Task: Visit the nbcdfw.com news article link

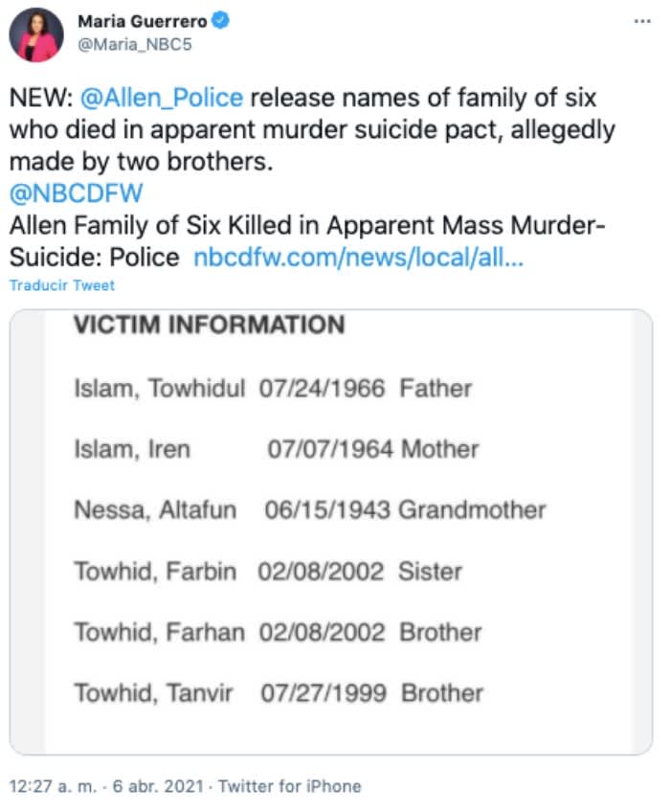Action: (359, 259)
